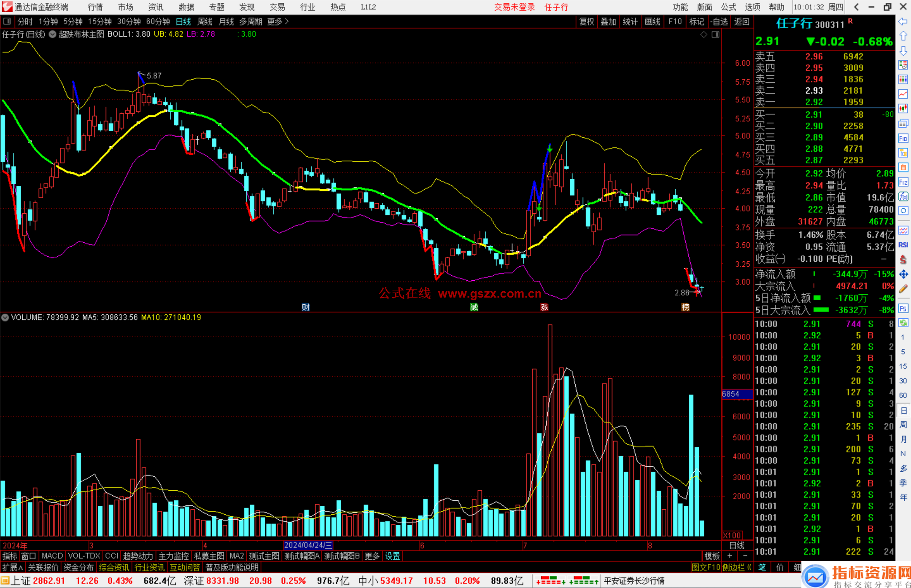Open the time-sharing line chart icon in sidebar
This screenshot has width=911, height=588.
point(903,94)
